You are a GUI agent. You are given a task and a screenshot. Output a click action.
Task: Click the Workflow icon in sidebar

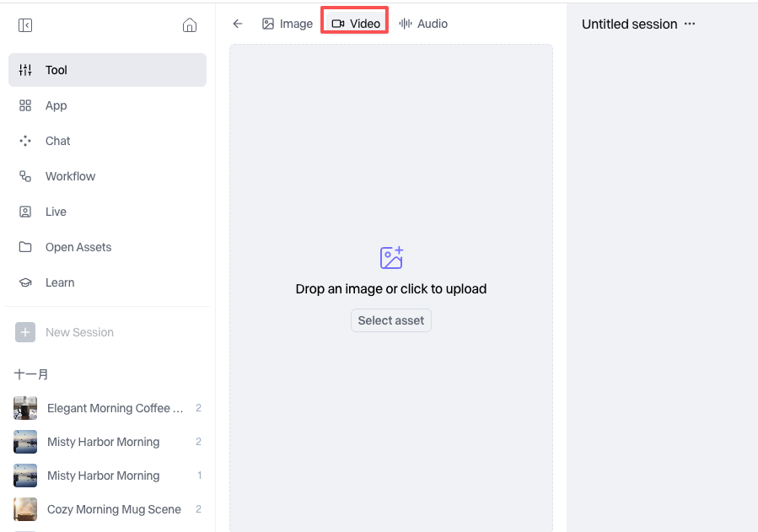pyautogui.click(x=25, y=176)
